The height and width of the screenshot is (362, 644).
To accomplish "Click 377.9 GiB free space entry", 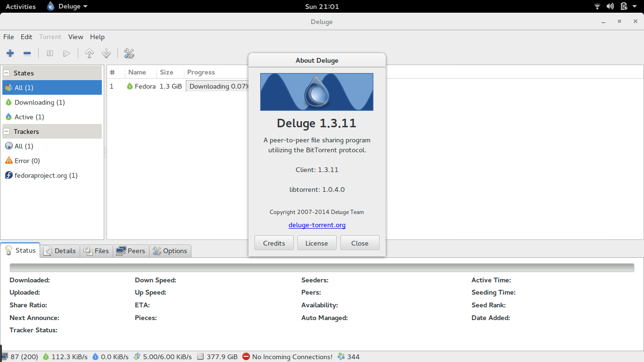I will pos(217,357).
